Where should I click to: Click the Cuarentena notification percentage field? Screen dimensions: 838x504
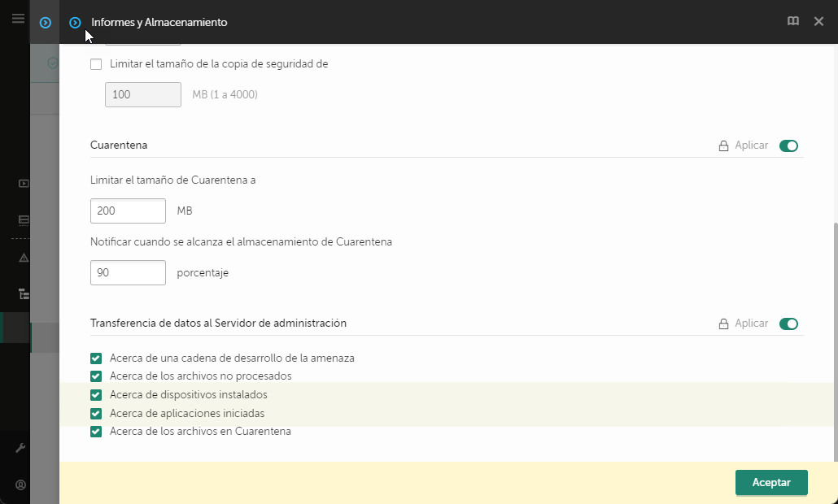[128, 273]
